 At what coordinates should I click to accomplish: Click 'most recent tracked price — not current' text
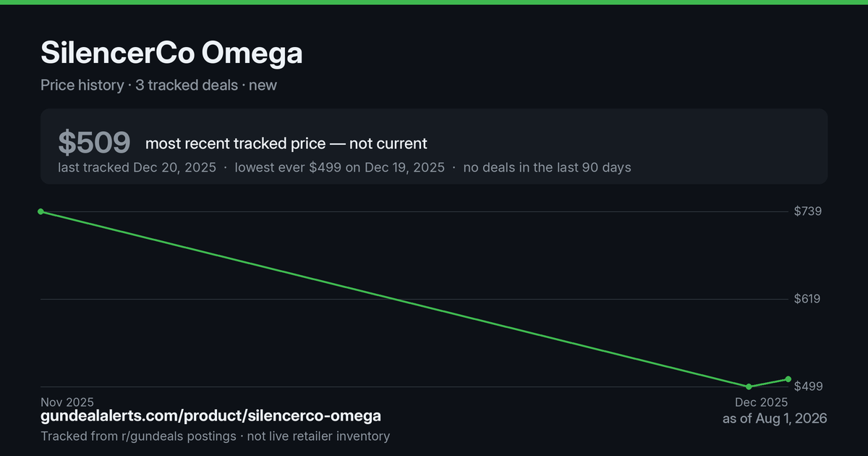click(286, 143)
